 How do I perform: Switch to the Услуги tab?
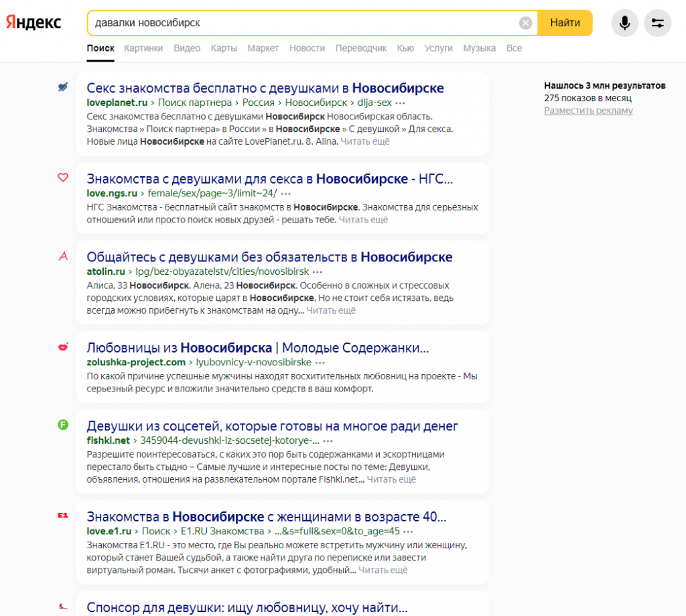click(438, 48)
